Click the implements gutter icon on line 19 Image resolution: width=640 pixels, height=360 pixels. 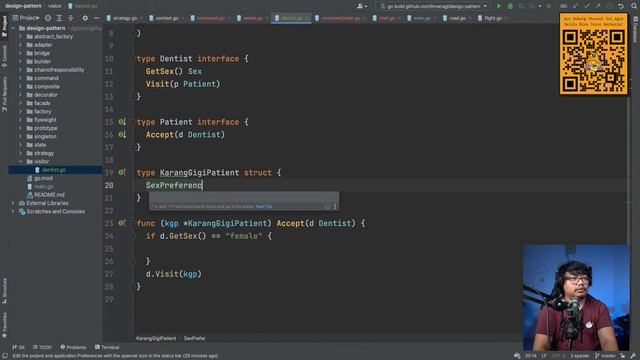pyautogui.click(x=122, y=172)
